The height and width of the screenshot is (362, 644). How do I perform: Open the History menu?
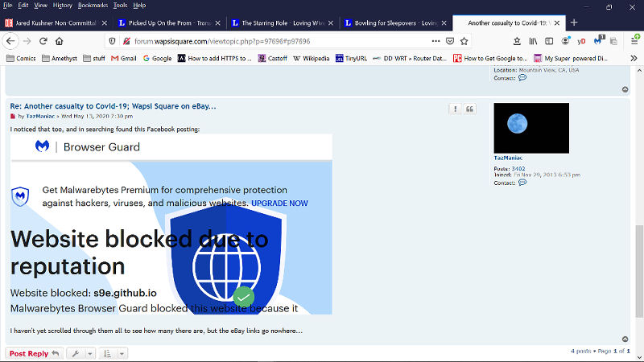(63, 6)
